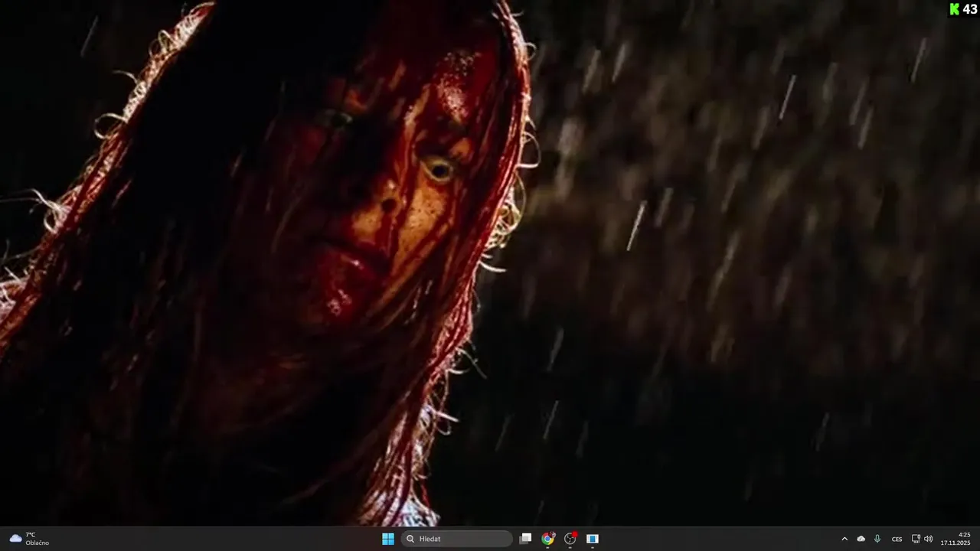Click the microphone tray icon
980x551 pixels.
pos(877,539)
